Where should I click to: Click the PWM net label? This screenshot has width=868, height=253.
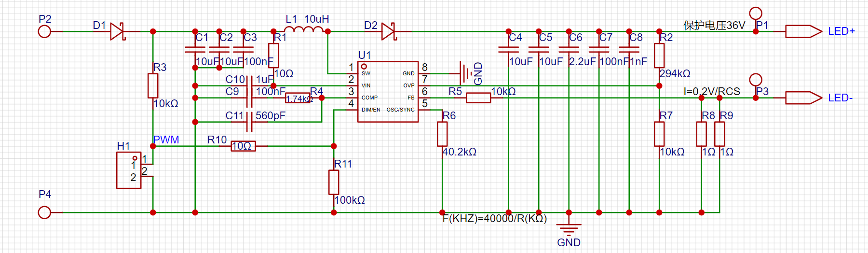(x=166, y=140)
